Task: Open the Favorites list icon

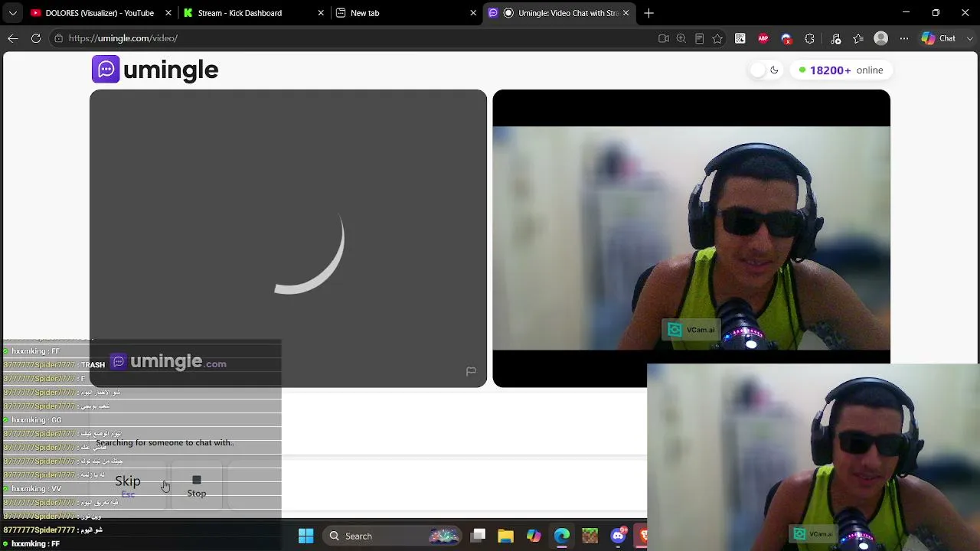Action: pos(858,38)
